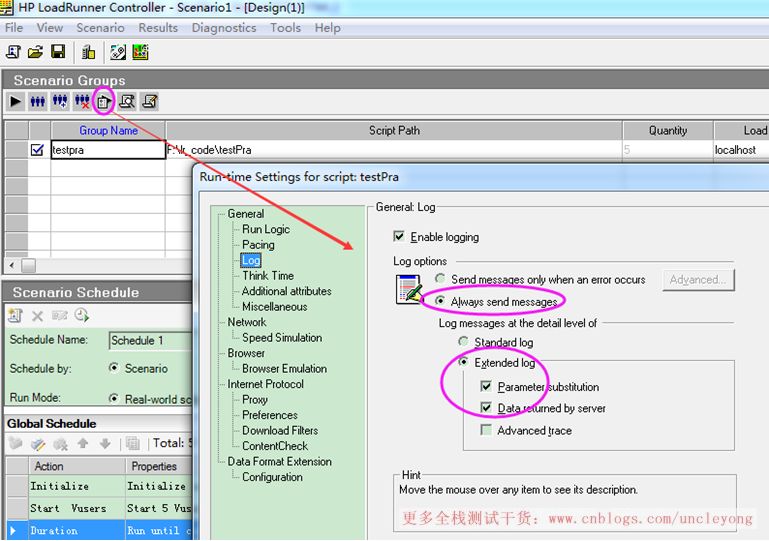Click the View Script icon

[x=150, y=102]
